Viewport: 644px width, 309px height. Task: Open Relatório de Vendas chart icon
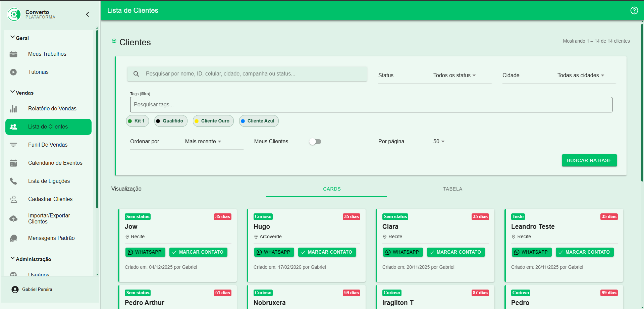(13, 109)
